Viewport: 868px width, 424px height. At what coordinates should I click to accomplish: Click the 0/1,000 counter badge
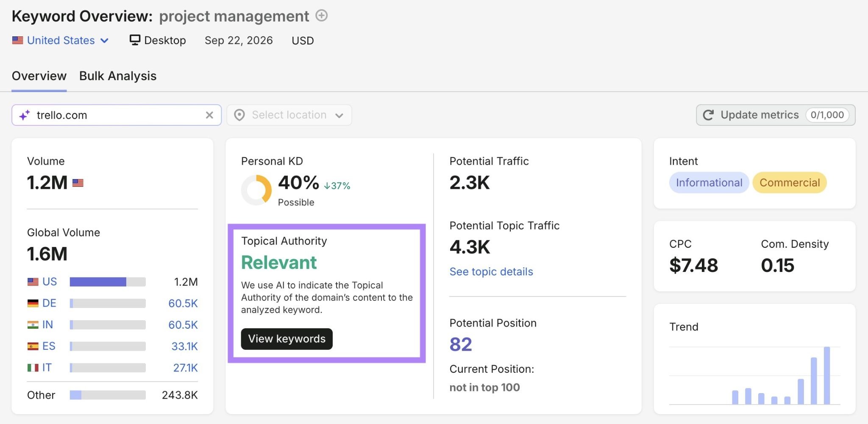827,115
